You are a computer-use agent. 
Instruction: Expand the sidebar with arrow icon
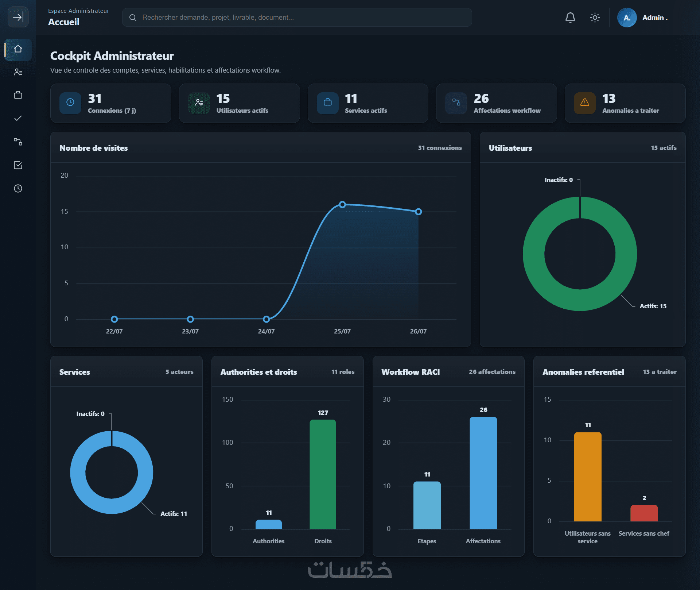(x=18, y=17)
